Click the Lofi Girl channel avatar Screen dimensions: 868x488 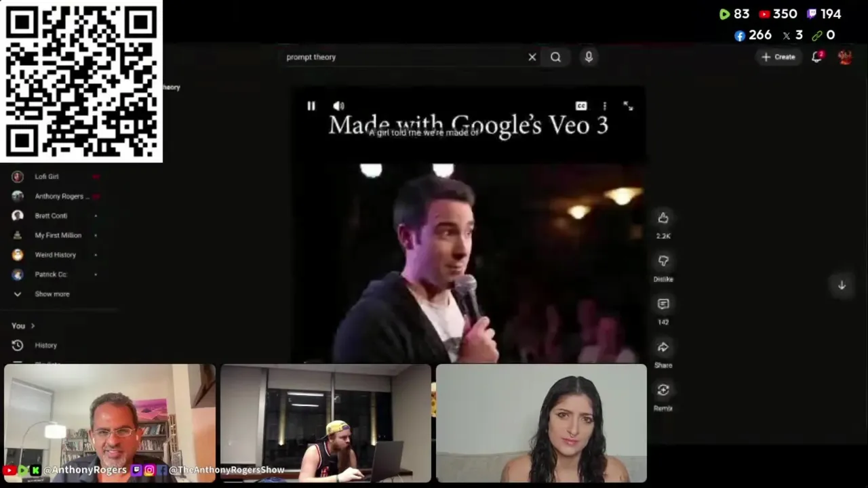click(18, 176)
